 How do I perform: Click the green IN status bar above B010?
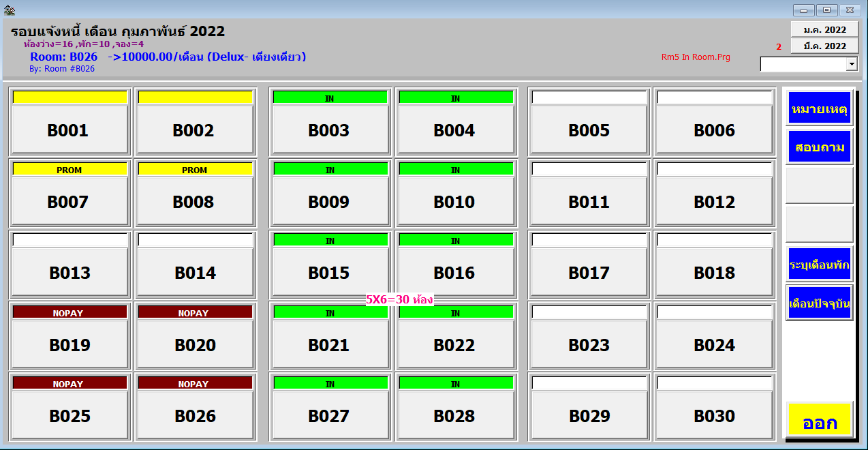455,169
